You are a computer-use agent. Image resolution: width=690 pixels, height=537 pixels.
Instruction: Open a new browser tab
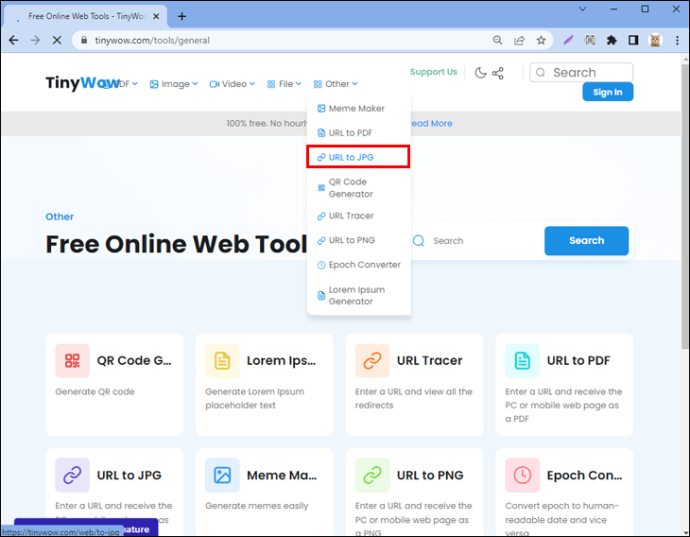point(182,16)
